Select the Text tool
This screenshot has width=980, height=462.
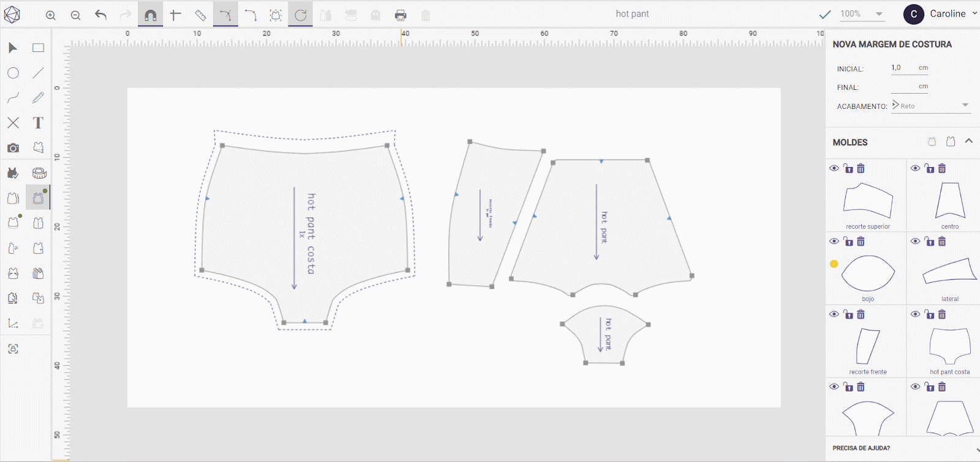click(38, 123)
